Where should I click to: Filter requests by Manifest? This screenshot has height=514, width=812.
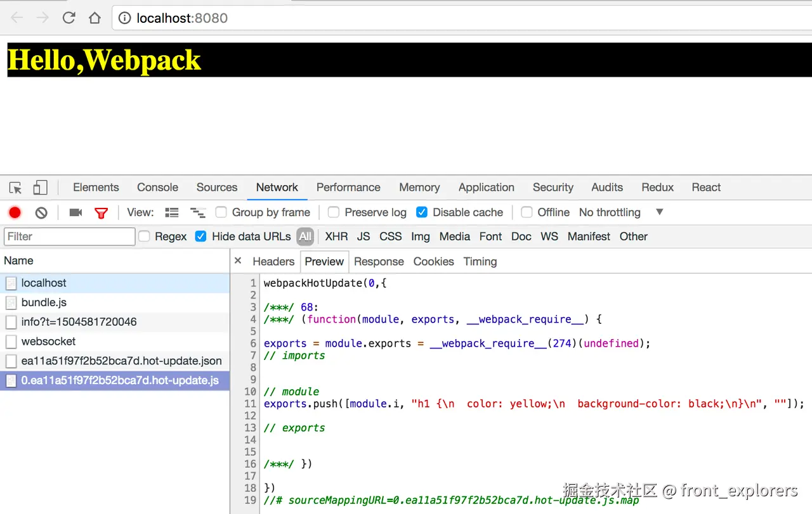[x=589, y=236]
